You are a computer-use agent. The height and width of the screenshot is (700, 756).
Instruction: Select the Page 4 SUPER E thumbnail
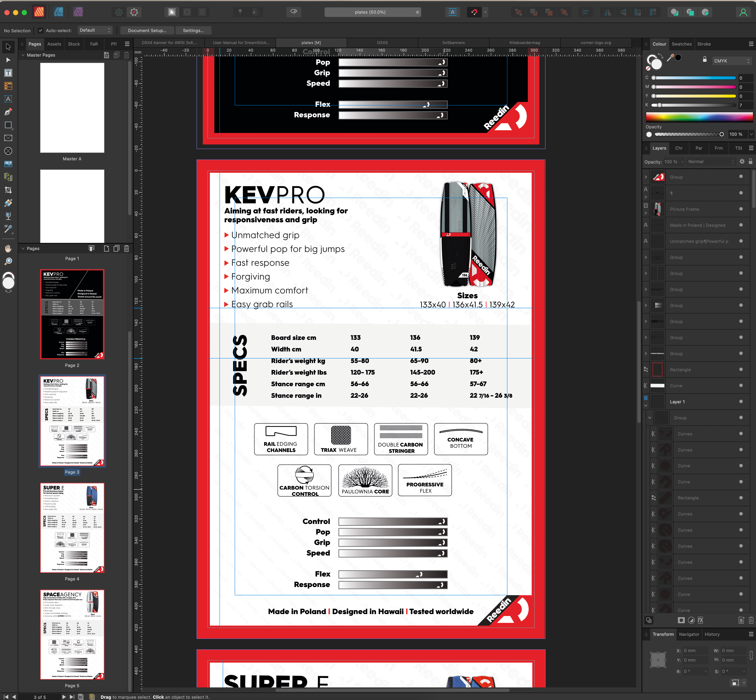coord(72,528)
